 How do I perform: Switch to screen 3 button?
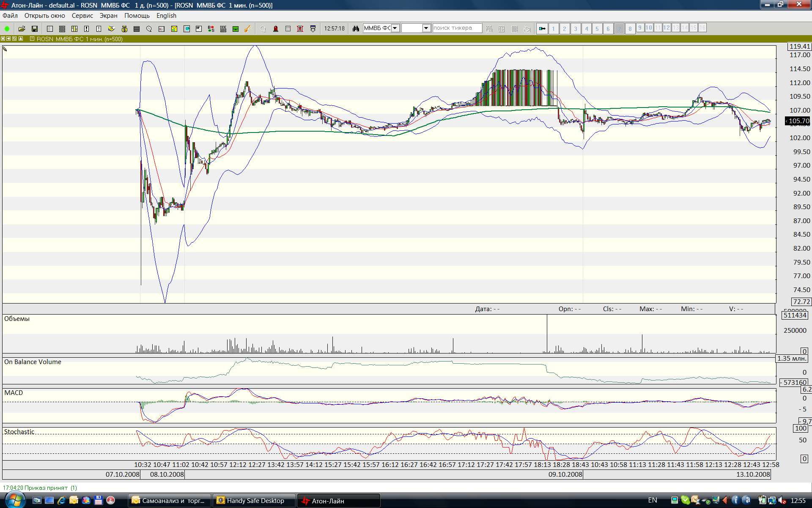[576, 28]
